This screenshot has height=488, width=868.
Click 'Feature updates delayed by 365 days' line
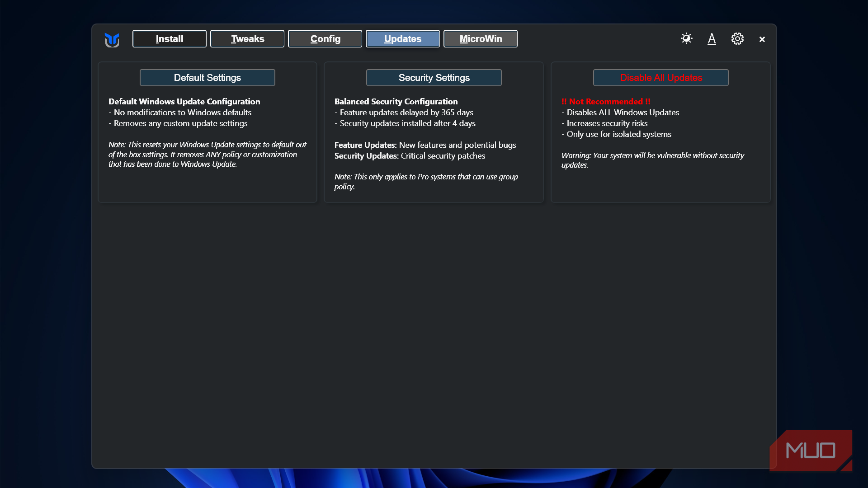[404, 113]
